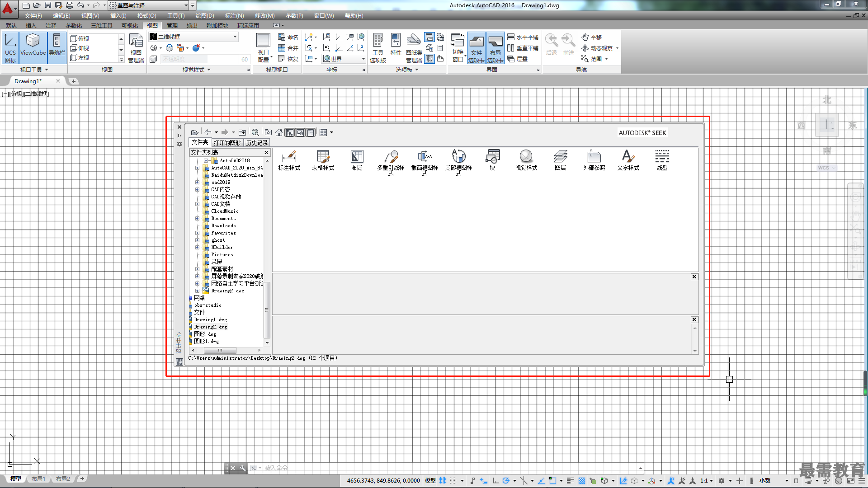Screen dimensions: 868x488
Task: Open the 线型 linetypes item
Action: click(662, 160)
